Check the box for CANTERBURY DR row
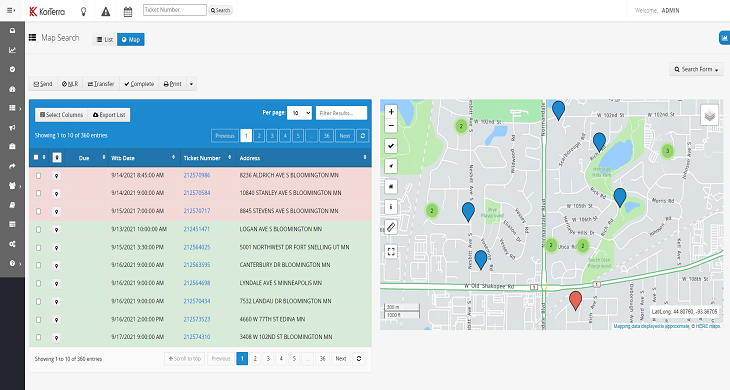The height and width of the screenshot is (390, 730). coord(39,265)
